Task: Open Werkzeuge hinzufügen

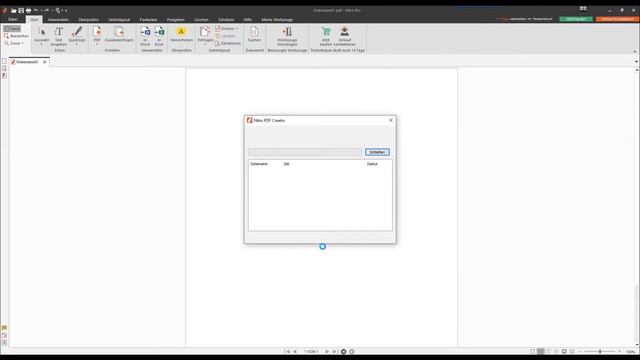Action: tap(287, 36)
